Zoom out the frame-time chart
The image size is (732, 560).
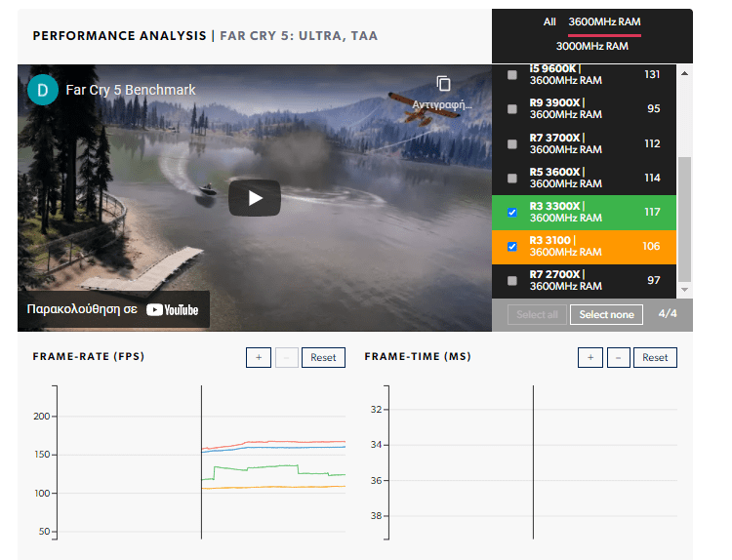(619, 357)
